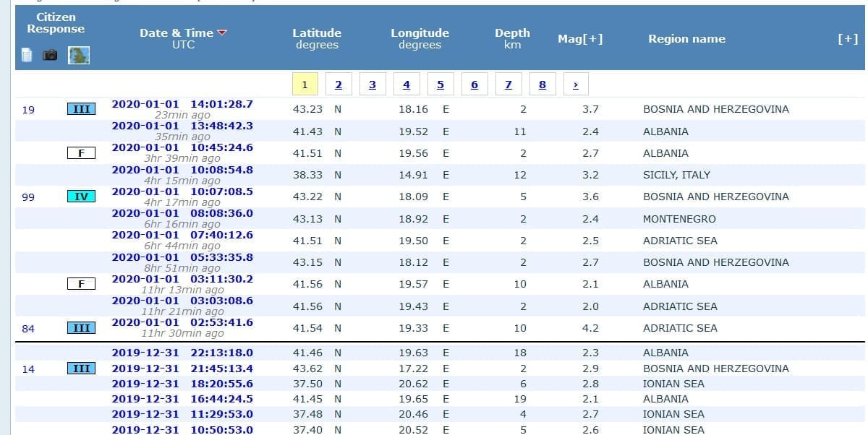Sort by Date & Time red arrow
The height and width of the screenshot is (435, 868).
click(222, 33)
